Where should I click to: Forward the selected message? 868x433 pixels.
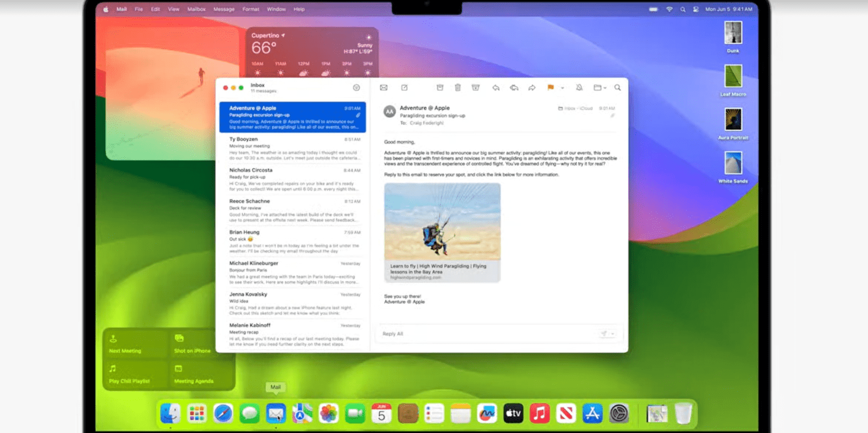point(532,87)
